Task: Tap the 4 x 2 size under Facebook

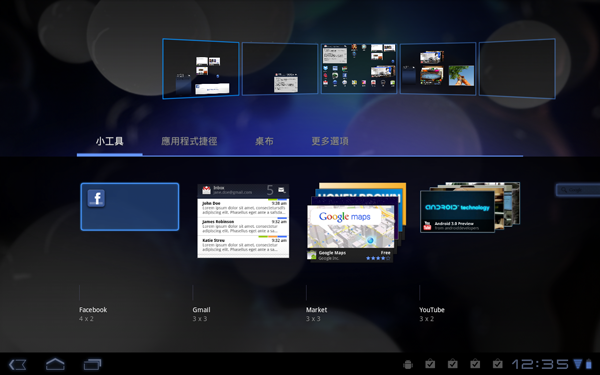Action: pyautogui.click(x=86, y=318)
